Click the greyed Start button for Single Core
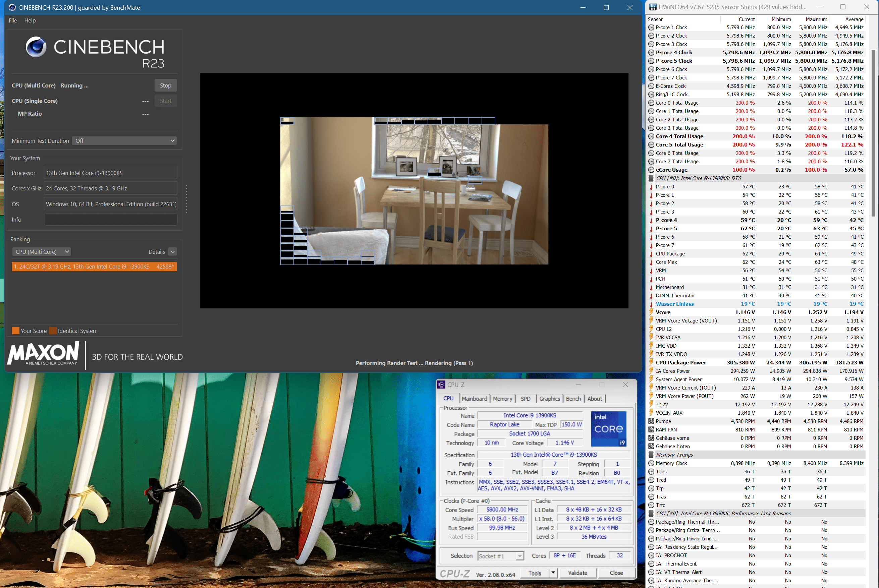The height and width of the screenshot is (588, 879). click(165, 101)
